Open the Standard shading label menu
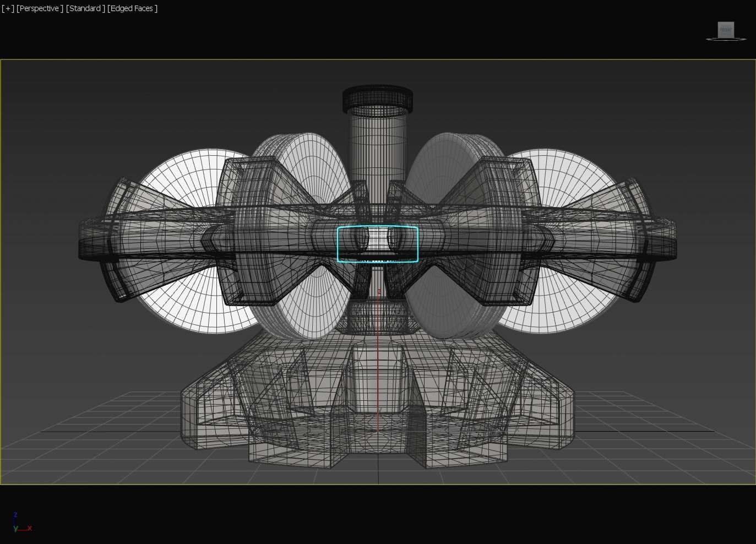The width and height of the screenshot is (756, 544). coord(85,8)
